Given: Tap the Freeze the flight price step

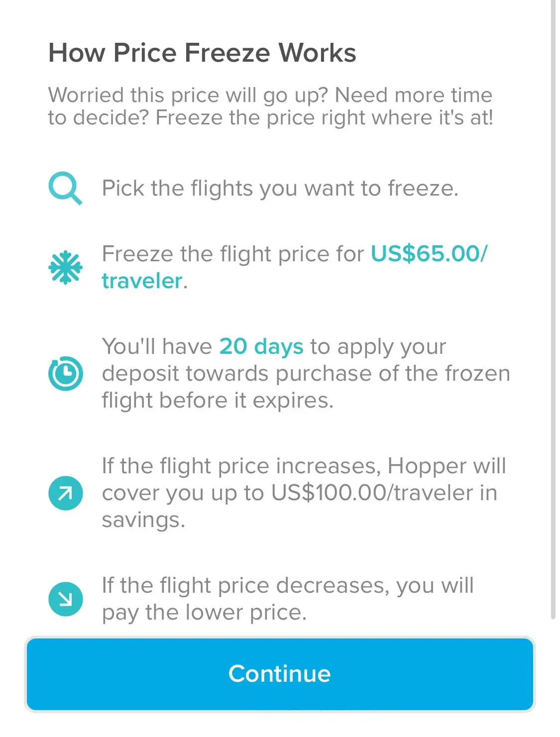Looking at the screenshot, I should point(295,267).
